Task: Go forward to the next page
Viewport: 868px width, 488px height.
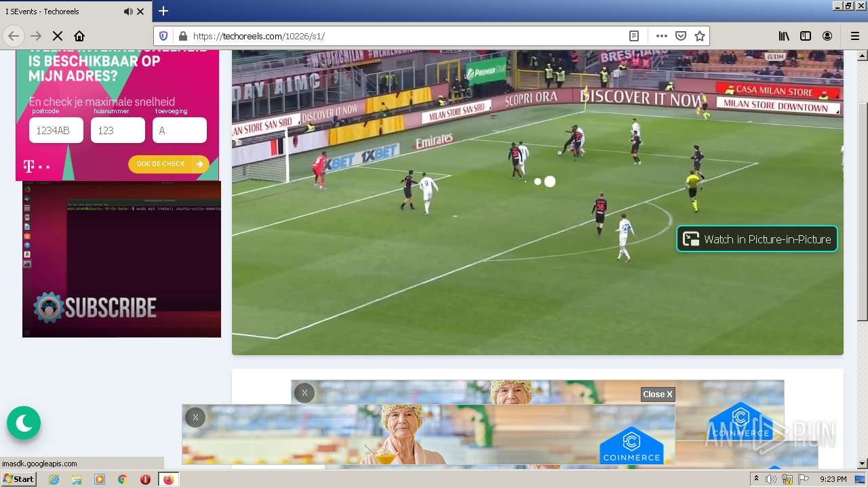Action: pyautogui.click(x=36, y=36)
